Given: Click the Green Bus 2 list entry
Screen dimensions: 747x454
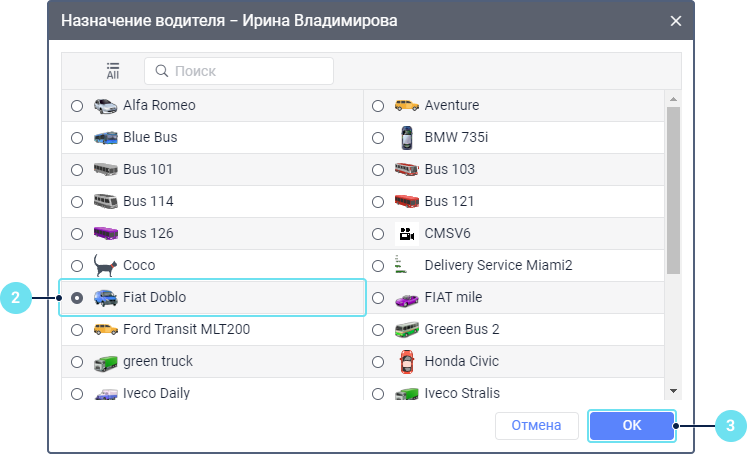Looking at the screenshot, I should (x=514, y=330).
